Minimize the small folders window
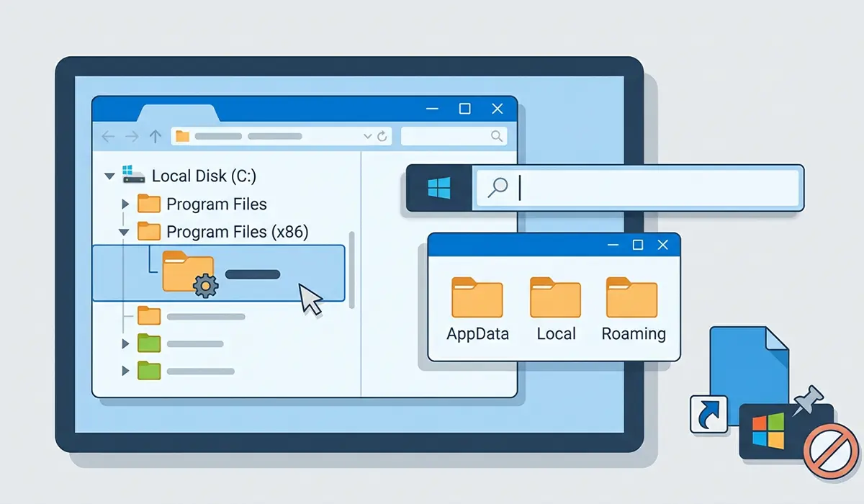The height and width of the screenshot is (504, 864). tap(612, 246)
